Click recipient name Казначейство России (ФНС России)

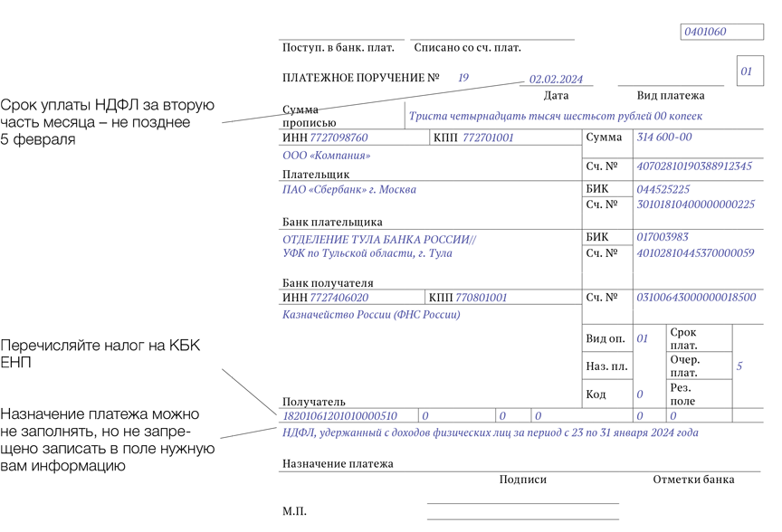(x=371, y=315)
